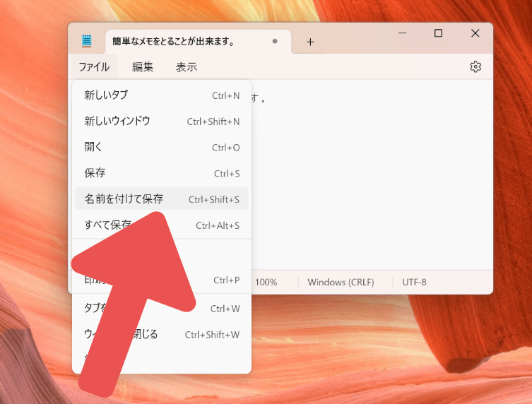Choose close window entry with Ctrl+Shift+W
The image size is (532, 404).
(x=162, y=335)
